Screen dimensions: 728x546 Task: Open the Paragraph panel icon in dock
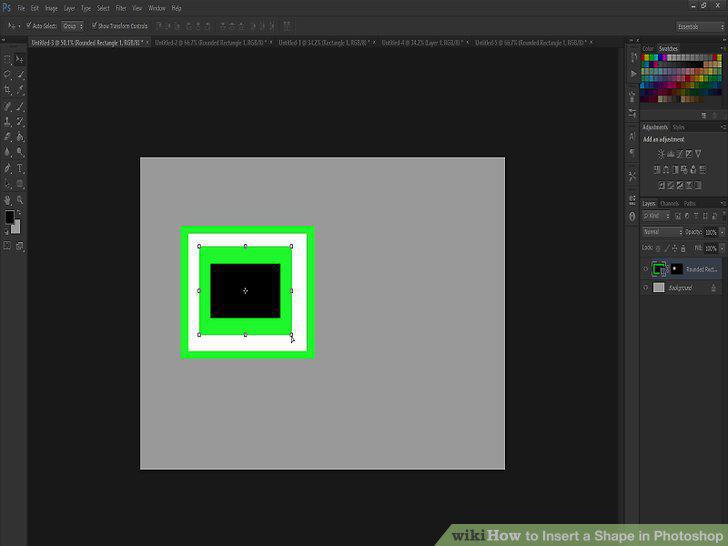[632, 152]
